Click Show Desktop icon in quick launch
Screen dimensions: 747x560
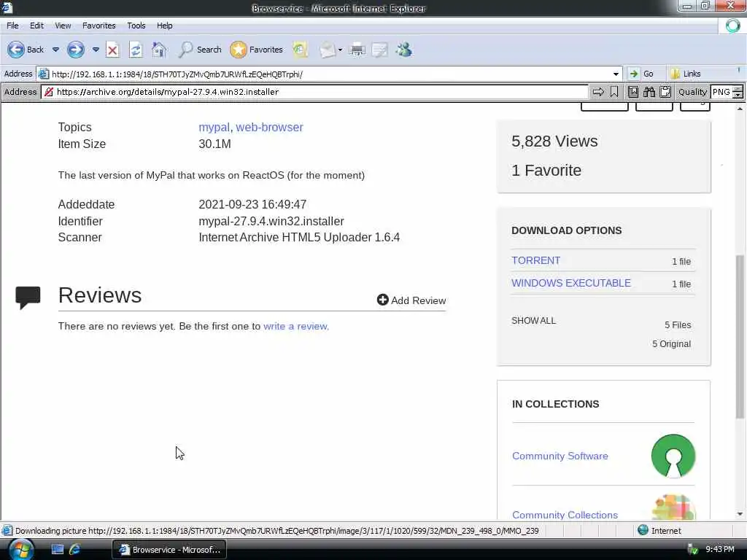coord(58,550)
